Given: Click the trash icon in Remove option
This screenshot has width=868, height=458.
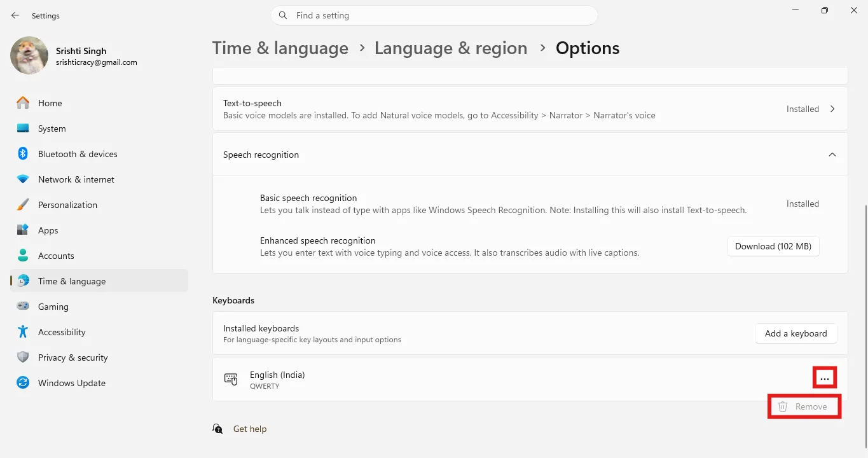Looking at the screenshot, I should click(783, 406).
